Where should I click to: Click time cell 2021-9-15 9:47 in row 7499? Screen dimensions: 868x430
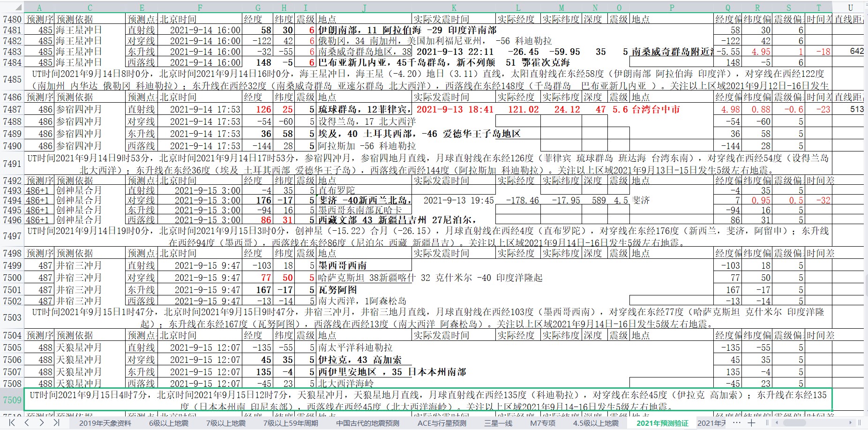pos(200,265)
